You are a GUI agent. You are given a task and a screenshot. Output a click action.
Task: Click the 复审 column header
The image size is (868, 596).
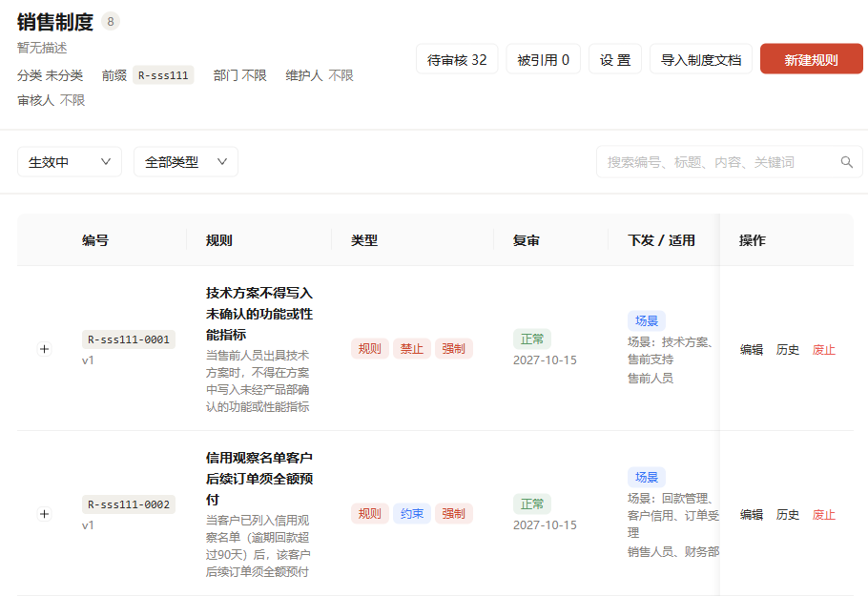point(526,240)
